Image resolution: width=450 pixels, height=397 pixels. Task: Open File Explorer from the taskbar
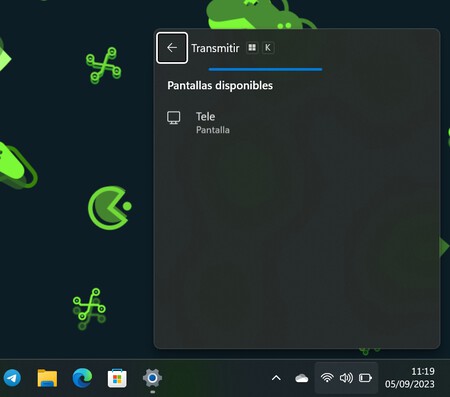47,378
